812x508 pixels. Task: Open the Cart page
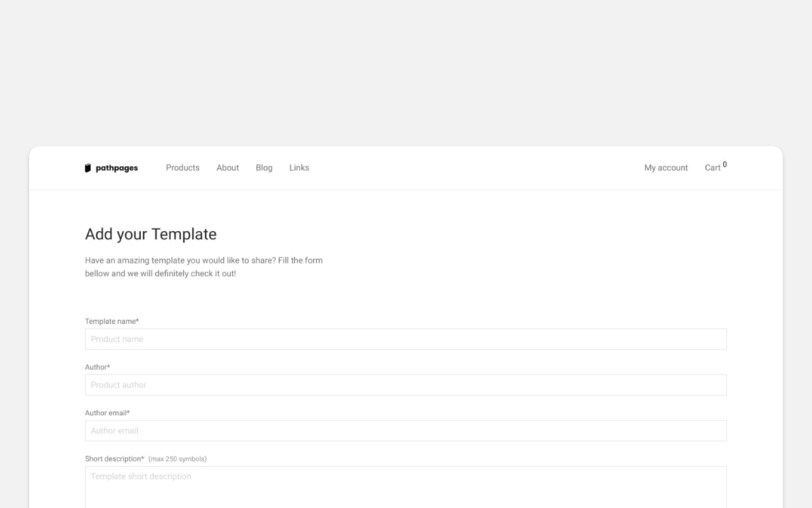(x=712, y=168)
